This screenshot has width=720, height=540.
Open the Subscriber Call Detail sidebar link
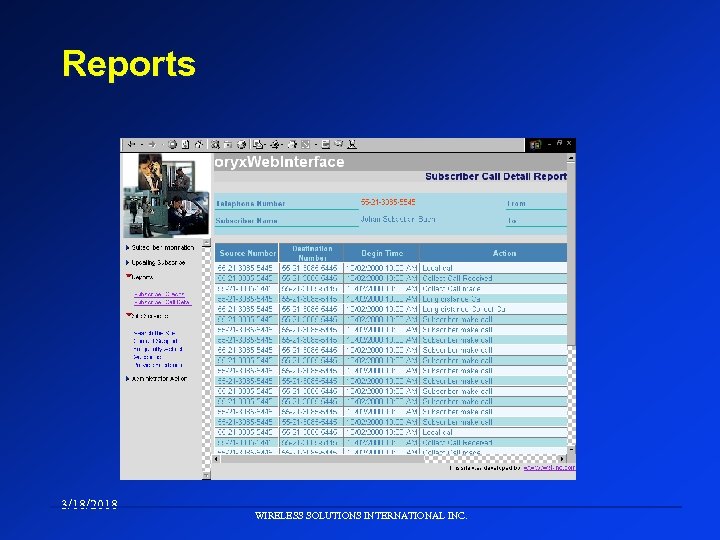pyautogui.click(x=163, y=303)
